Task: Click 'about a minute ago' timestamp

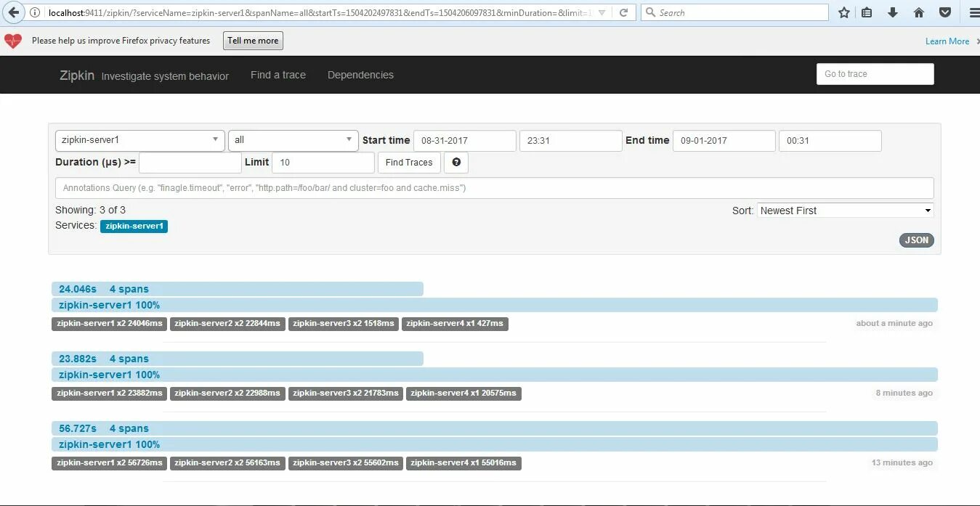Action: [894, 324]
